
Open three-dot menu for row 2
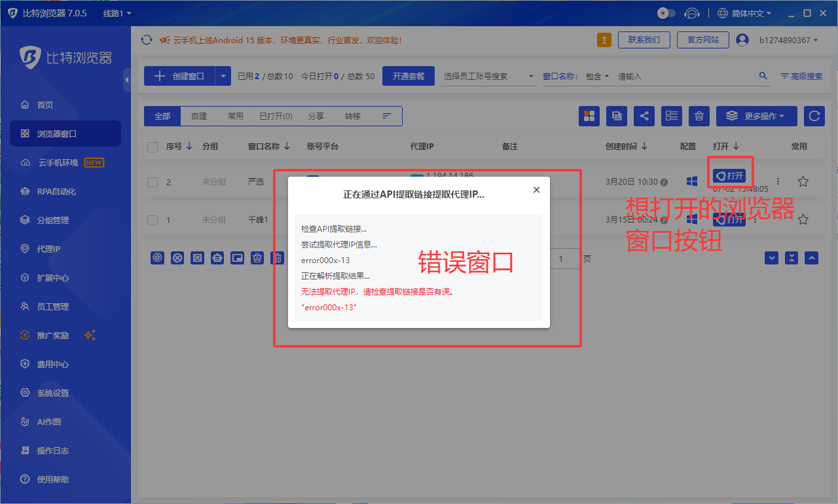click(778, 181)
